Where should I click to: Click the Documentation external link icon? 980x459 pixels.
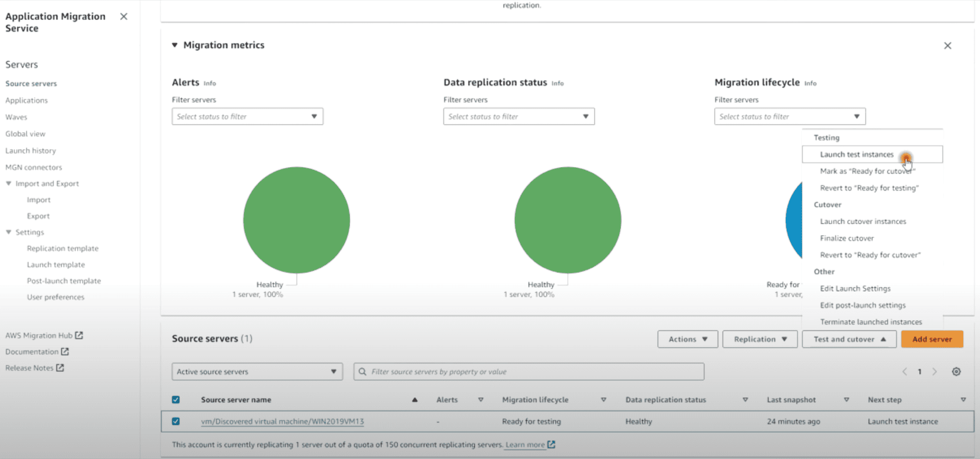point(65,351)
